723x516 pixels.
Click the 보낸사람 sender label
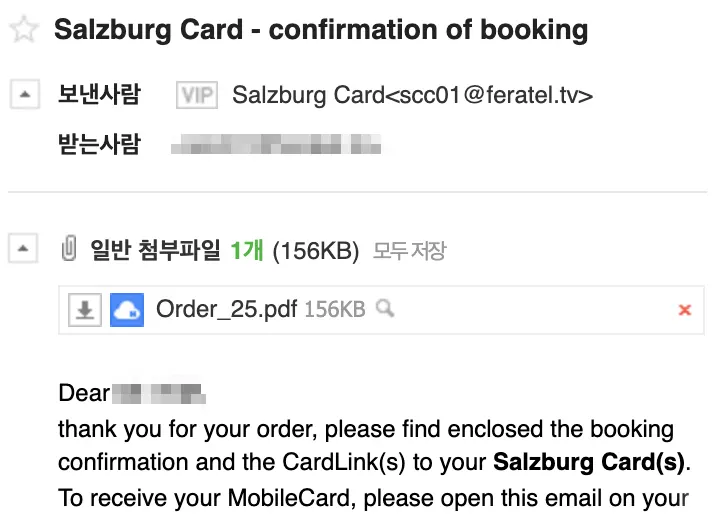100,95
